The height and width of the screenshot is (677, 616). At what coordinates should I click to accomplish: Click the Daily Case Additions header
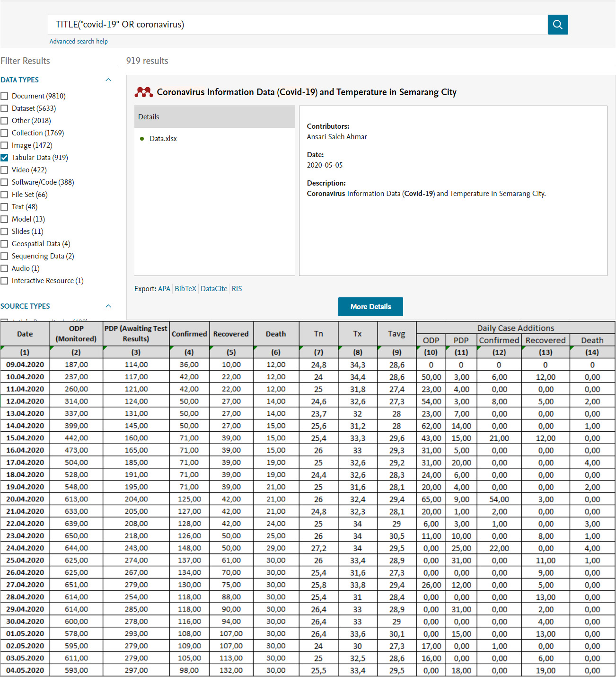tap(516, 328)
